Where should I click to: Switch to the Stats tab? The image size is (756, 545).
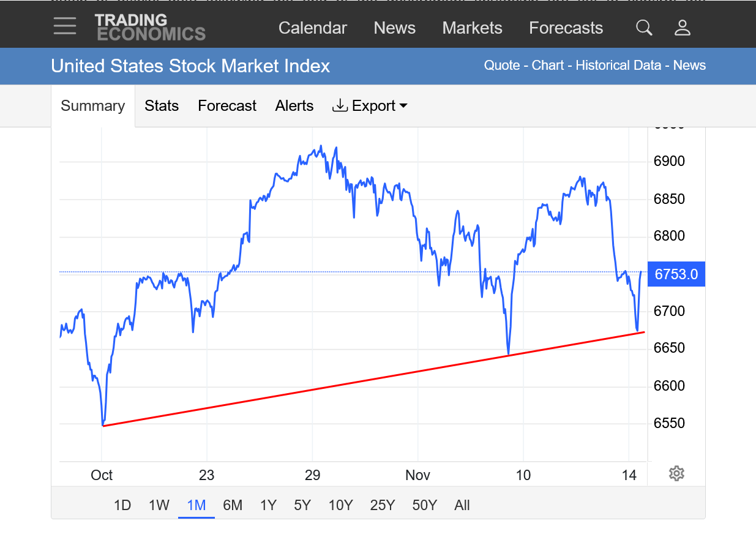tap(162, 106)
